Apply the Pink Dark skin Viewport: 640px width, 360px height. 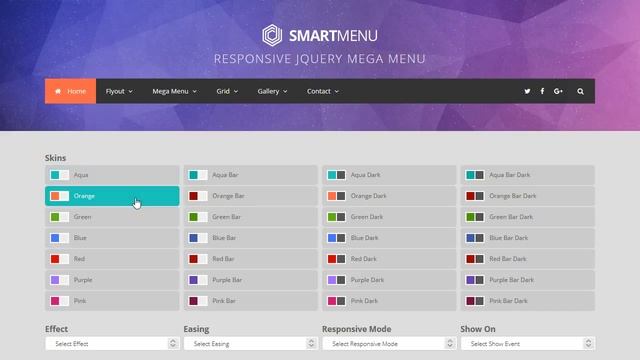click(389, 301)
